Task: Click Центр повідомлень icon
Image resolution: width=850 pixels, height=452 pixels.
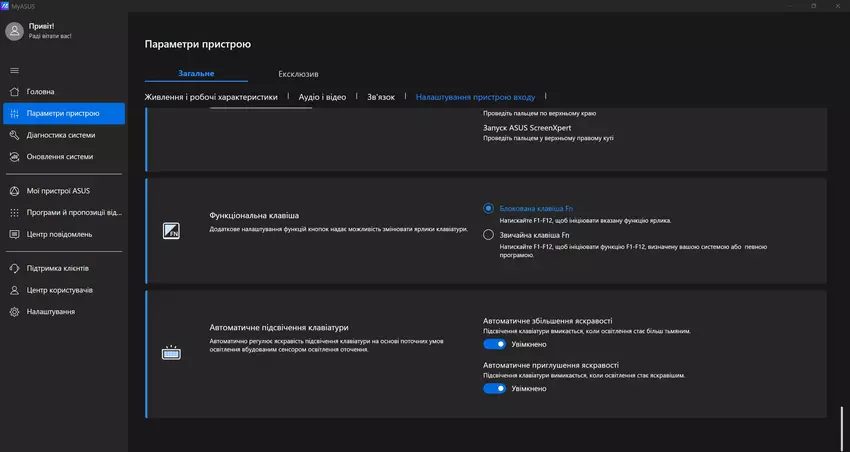Action: (x=14, y=234)
